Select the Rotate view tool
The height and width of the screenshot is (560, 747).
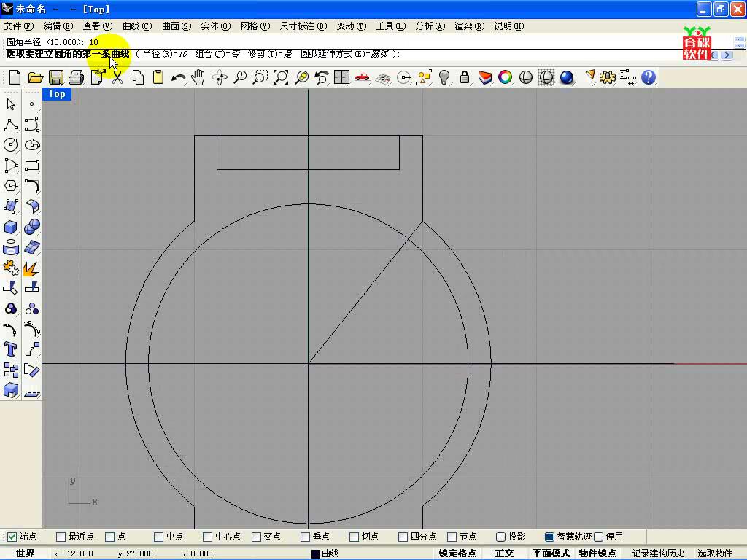point(220,77)
